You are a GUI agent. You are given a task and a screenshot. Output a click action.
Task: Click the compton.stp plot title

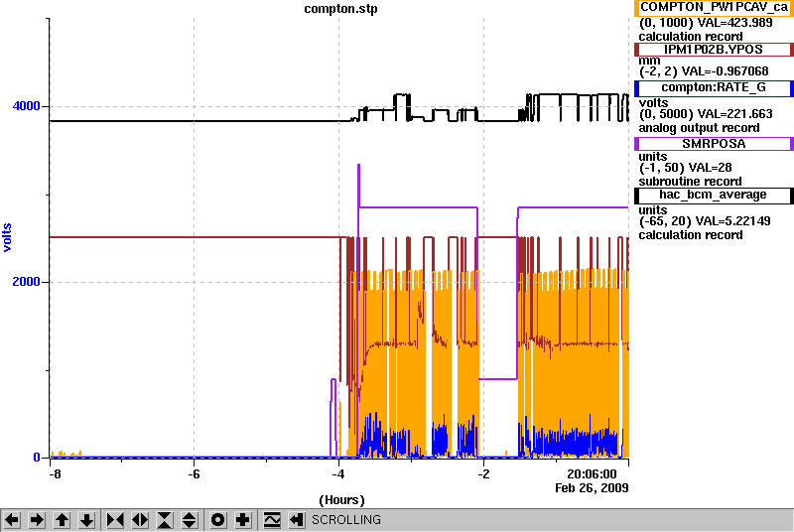coord(340,9)
